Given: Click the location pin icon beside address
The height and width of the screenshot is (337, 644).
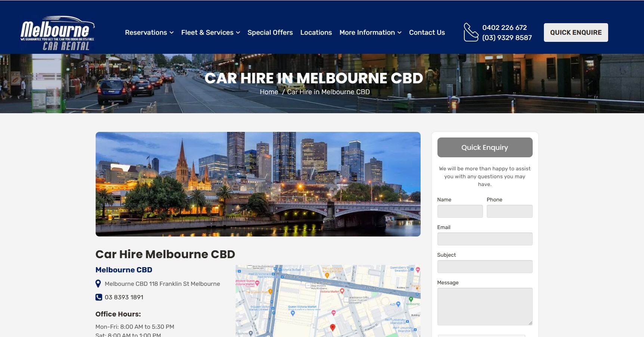Looking at the screenshot, I should pyautogui.click(x=98, y=284).
